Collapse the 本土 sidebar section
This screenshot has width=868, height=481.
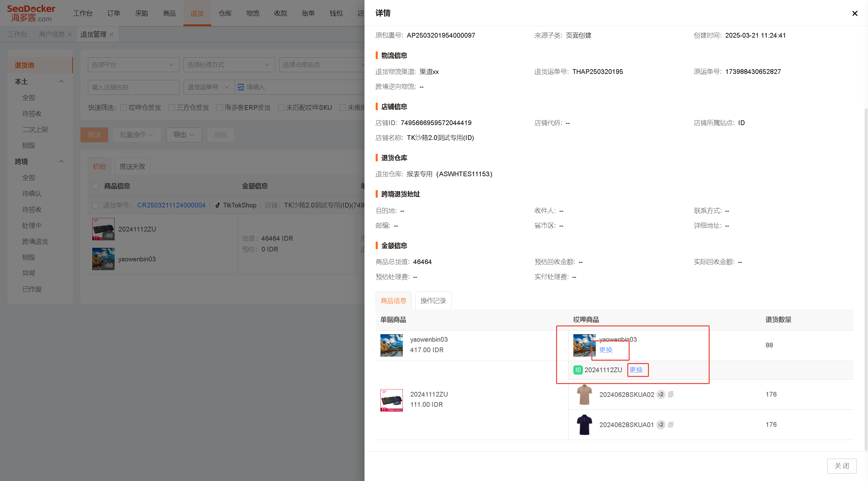pyautogui.click(x=61, y=81)
